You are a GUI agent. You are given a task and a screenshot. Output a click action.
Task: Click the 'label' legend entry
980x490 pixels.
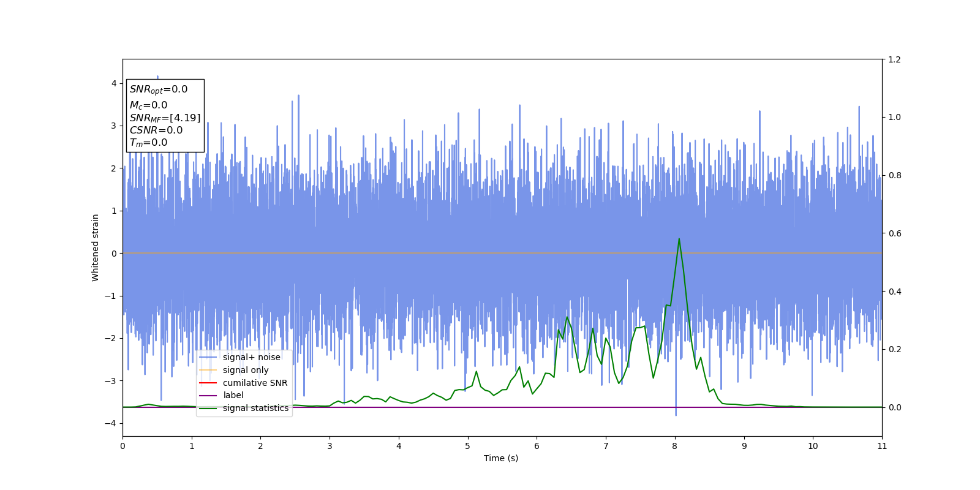pos(233,395)
